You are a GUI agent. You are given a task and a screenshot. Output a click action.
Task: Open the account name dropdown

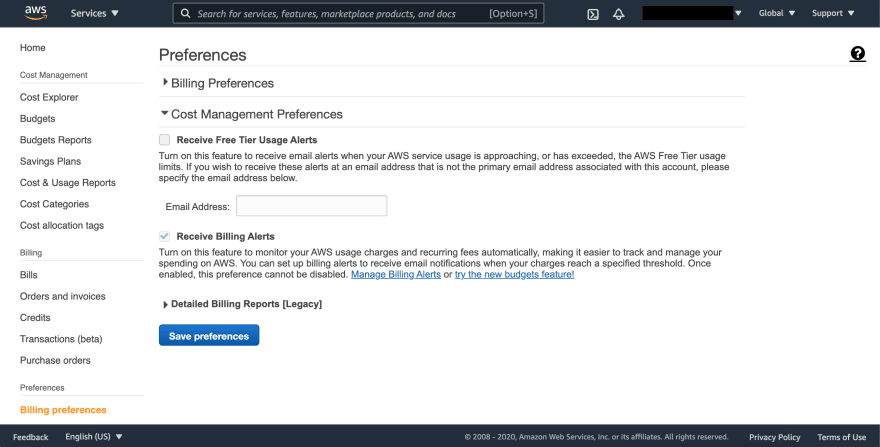tap(692, 13)
